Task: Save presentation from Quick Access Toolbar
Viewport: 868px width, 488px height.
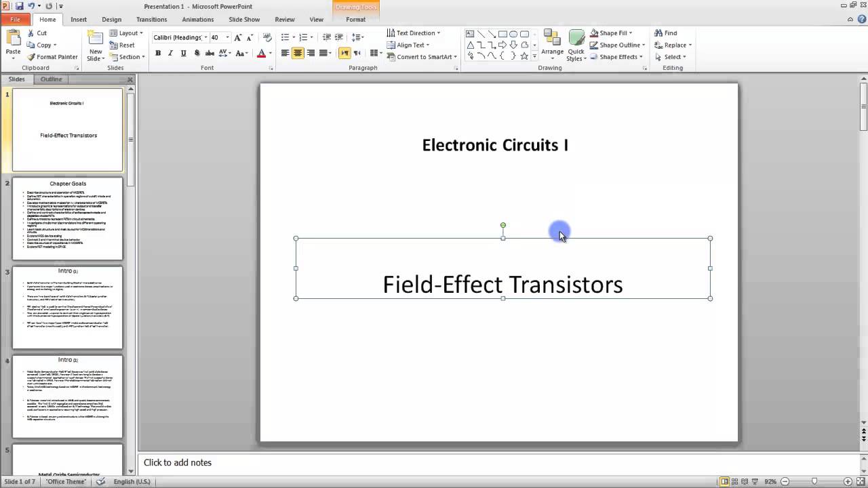Action: tap(19, 6)
